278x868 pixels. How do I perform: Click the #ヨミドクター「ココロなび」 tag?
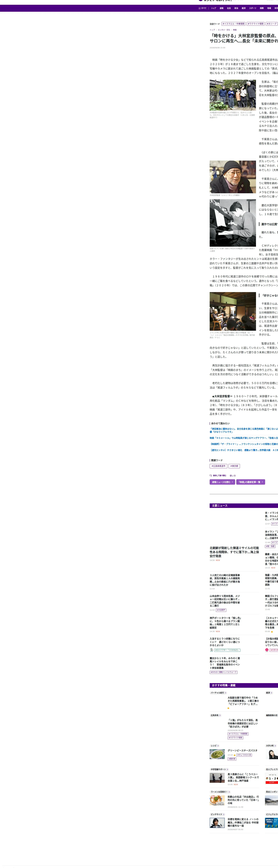point(227,650)
